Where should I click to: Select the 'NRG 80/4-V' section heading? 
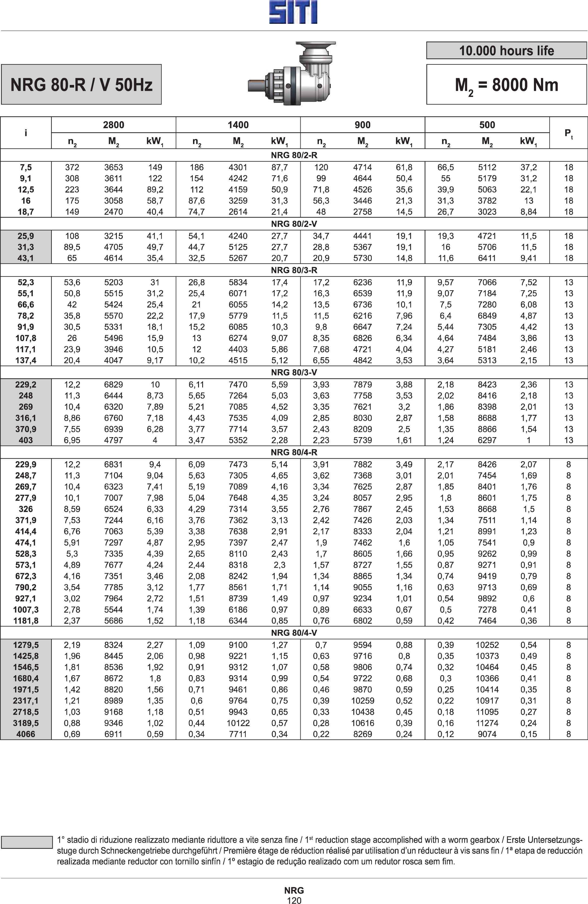(294, 632)
